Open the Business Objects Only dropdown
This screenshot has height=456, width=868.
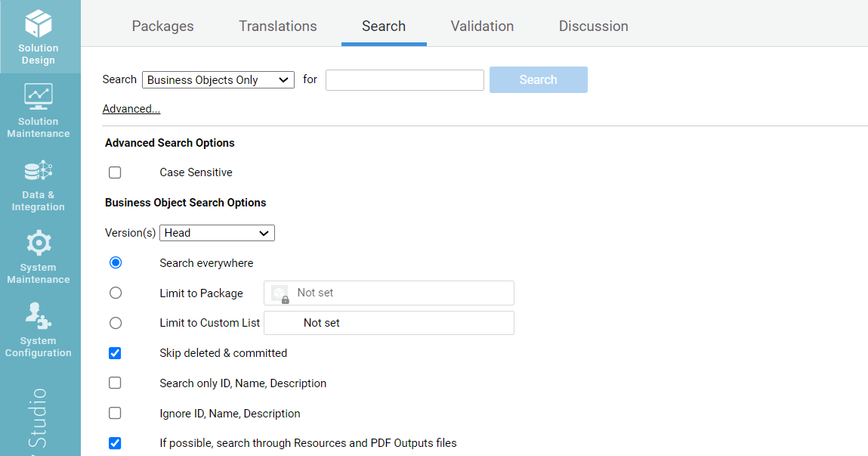coord(218,80)
